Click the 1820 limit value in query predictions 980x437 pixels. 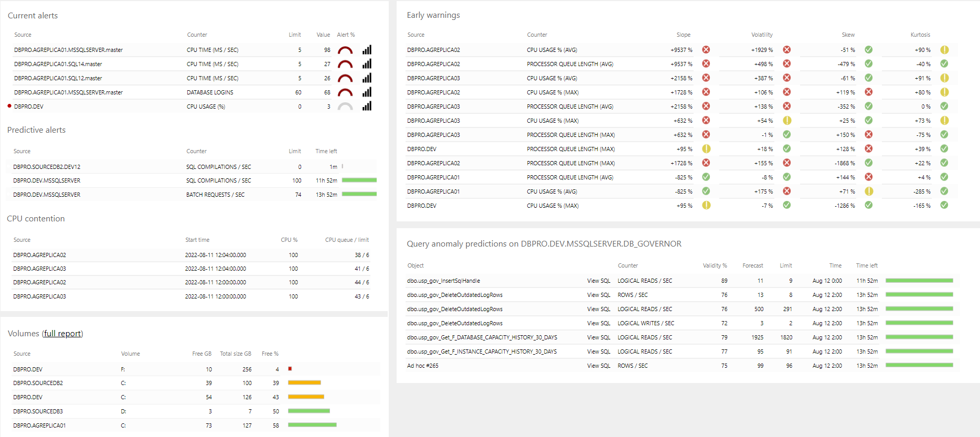coord(786,337)
